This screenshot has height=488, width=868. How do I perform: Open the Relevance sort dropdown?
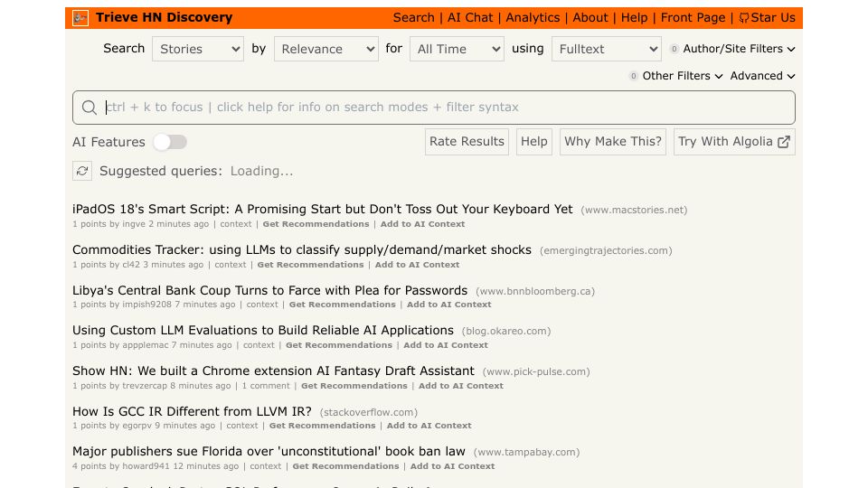(x=326, y=49)
